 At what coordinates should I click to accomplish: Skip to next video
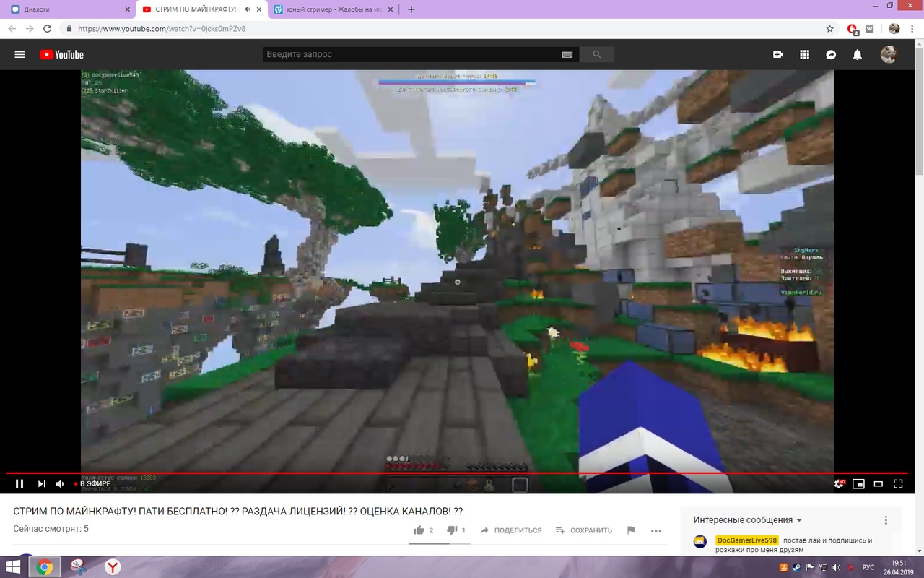pyautogui.click(x=41, y=484)
